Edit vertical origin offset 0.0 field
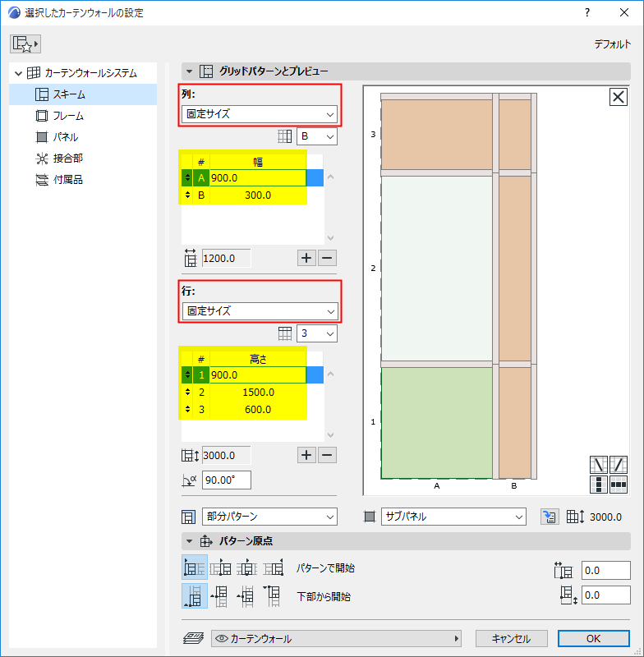This screenshot has height=657, width=644. 605,595
